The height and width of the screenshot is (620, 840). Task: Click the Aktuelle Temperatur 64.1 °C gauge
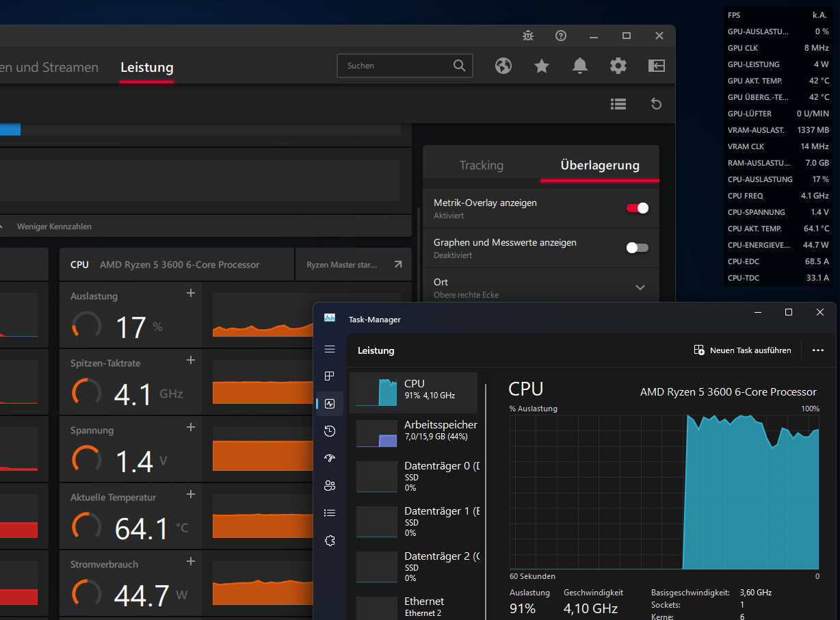pos(87,528)
